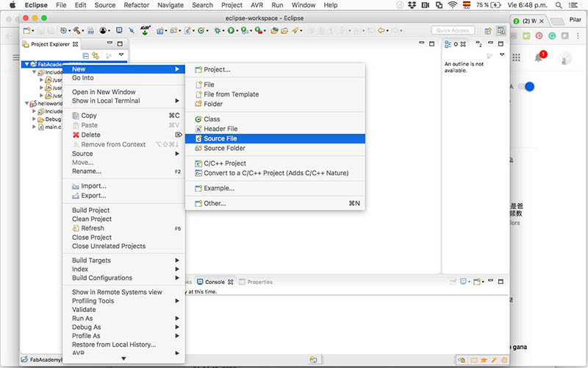The height and width of the screenshot is (368, 588).
Task: Select C/C++ Project in New submenu
Action: (275, 163)
